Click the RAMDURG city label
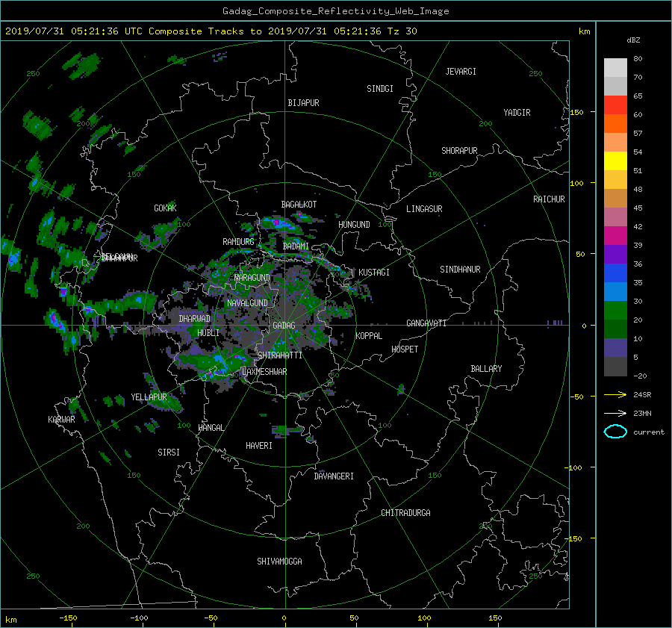This screenshot has width=672, height=628. point(238,242)
